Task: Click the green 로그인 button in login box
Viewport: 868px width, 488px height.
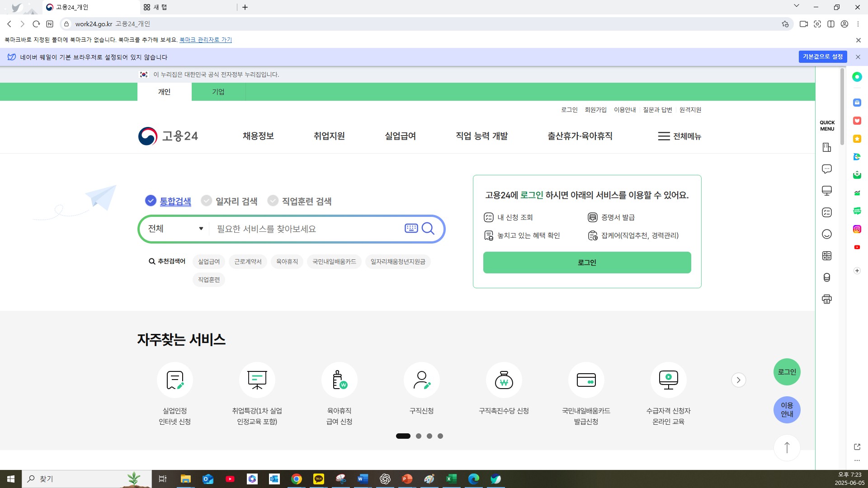Action: [587, 263]
